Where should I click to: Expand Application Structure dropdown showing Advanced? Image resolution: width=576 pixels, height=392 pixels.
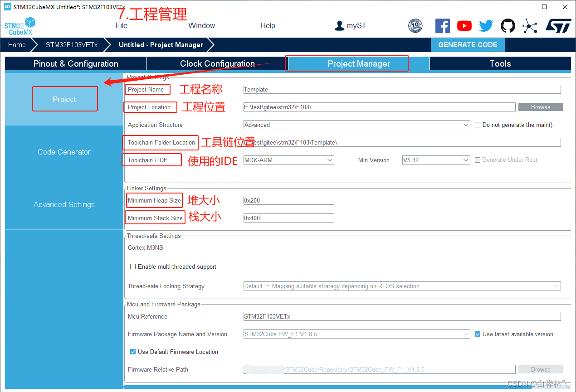(357, 125)
